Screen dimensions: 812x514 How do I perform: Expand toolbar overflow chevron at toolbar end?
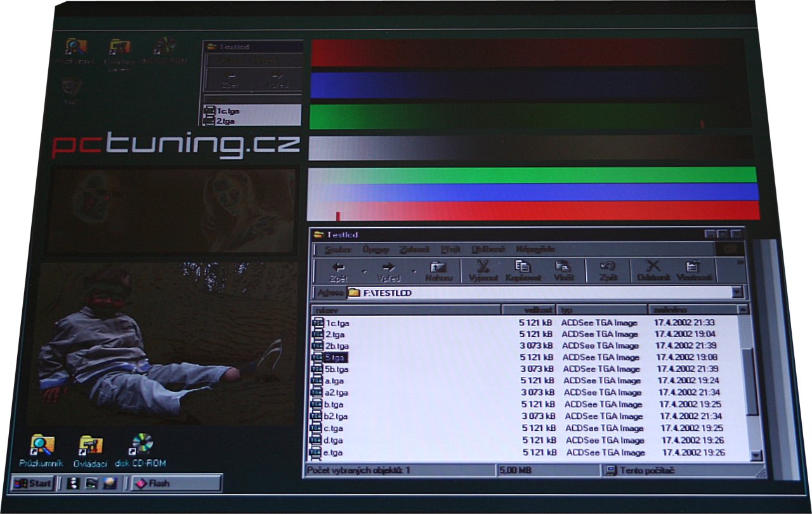click(740, 261)
